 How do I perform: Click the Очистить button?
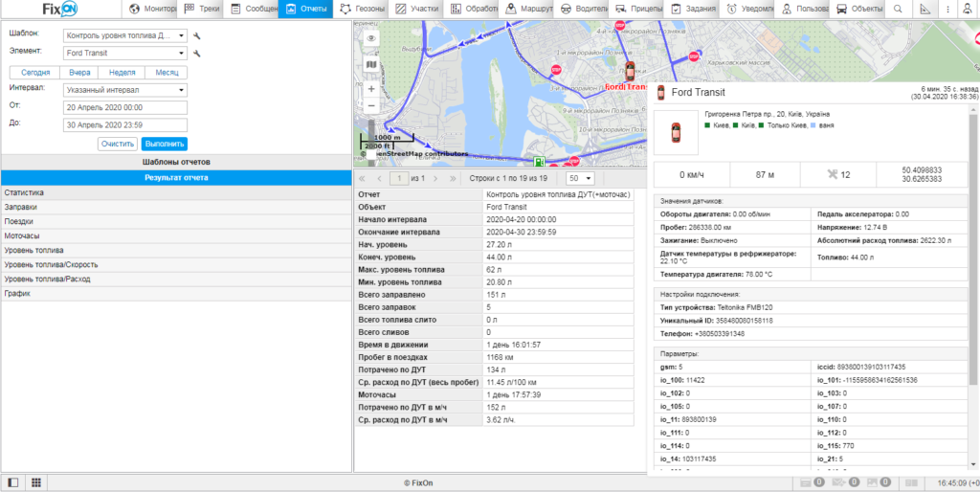tap(117, 144)
